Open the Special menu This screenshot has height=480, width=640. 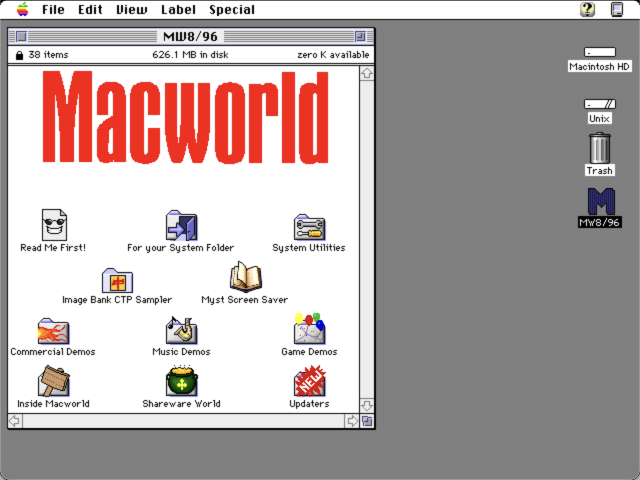[232, 9]
